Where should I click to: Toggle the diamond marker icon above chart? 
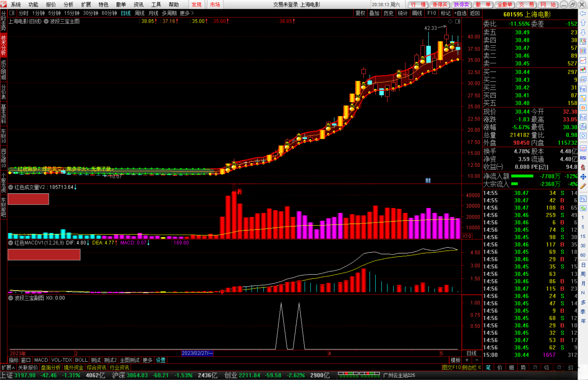click(450, 22)
